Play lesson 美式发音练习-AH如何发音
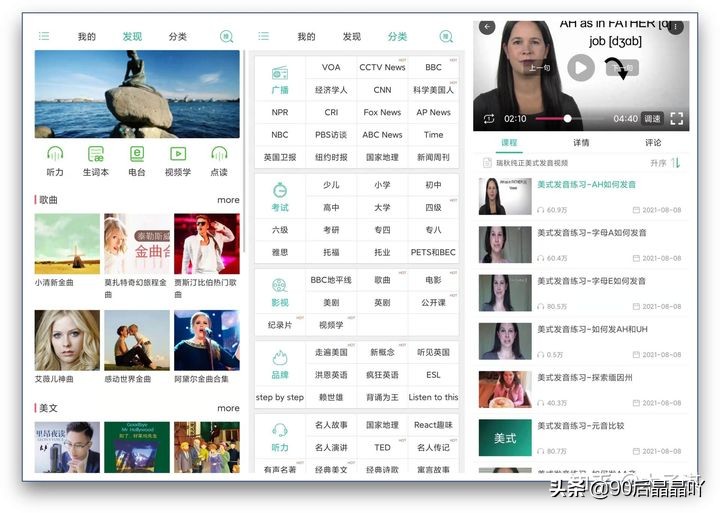The width and height of the screenshot is (720, 513). (x=581, y=196)
